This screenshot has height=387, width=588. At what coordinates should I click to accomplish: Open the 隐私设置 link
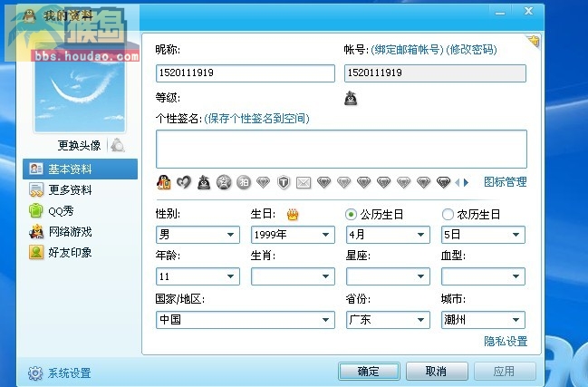506,342
